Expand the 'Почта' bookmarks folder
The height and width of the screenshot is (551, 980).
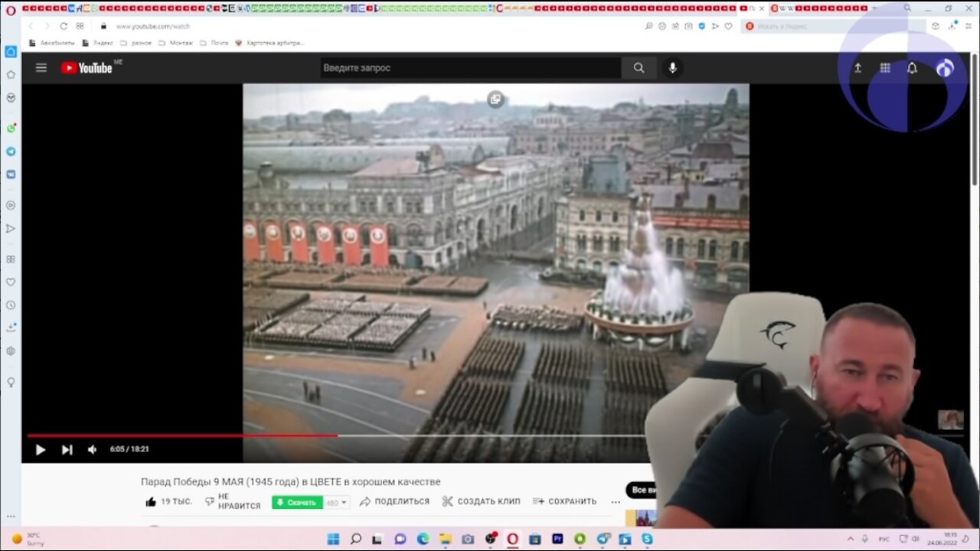(214, 43)
